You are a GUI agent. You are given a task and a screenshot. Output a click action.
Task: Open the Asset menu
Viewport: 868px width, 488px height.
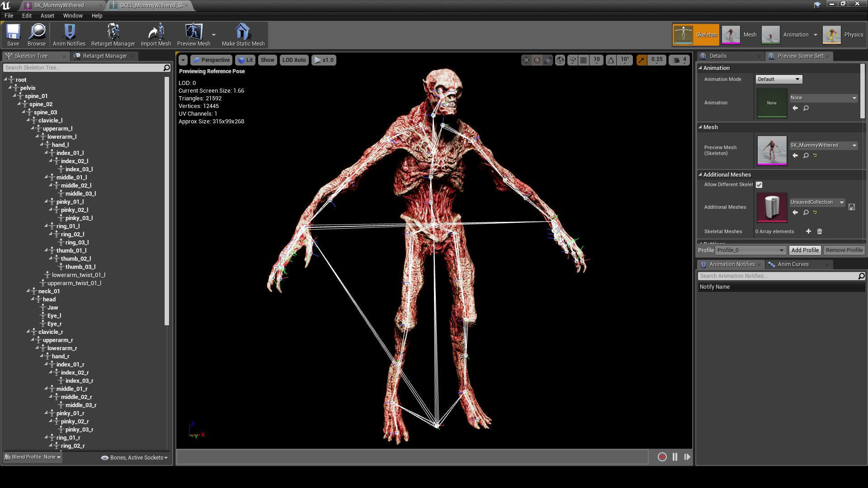(47, 15)
